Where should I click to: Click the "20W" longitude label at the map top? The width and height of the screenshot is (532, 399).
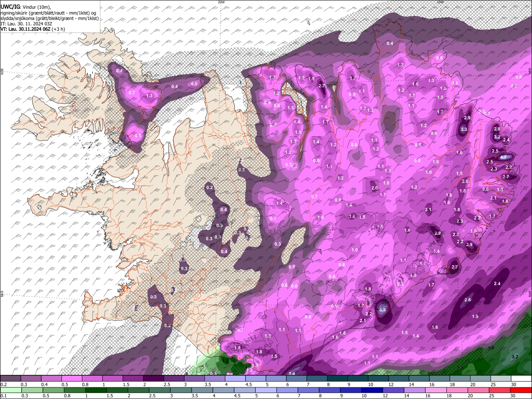pyautogui.click(x=221, y=2)
